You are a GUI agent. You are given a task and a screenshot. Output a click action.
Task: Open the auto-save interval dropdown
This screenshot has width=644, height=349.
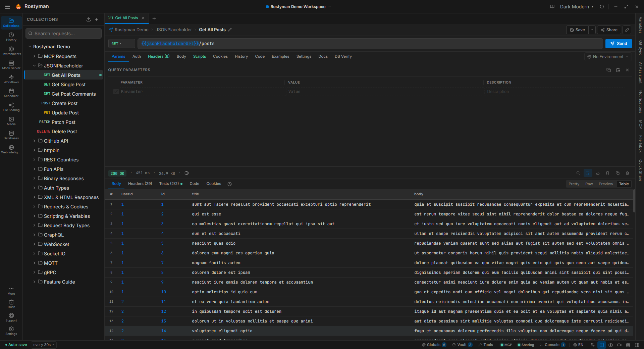[x=44, y=345]
